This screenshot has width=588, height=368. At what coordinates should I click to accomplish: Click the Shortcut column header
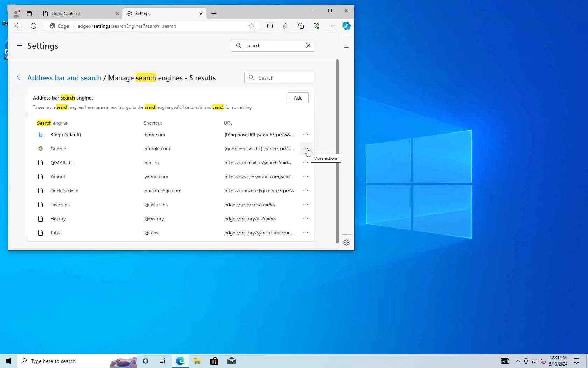click(x=153, y=123)
